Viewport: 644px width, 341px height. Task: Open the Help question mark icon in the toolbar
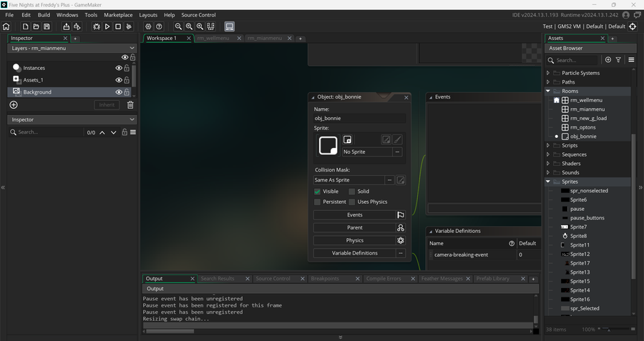(x=159, y=26)
